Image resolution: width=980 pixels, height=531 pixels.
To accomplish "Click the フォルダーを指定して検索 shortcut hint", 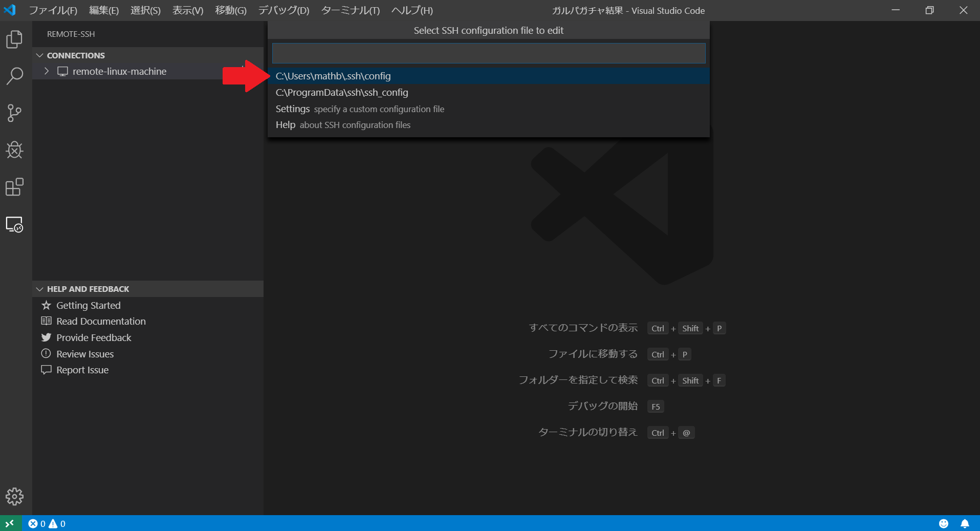I will 578,380.
